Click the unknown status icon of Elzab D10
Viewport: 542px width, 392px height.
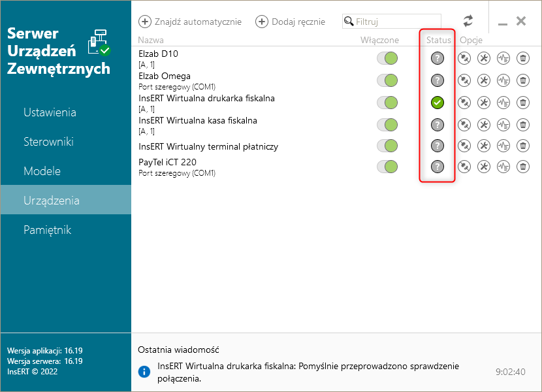tap(438, 58)
